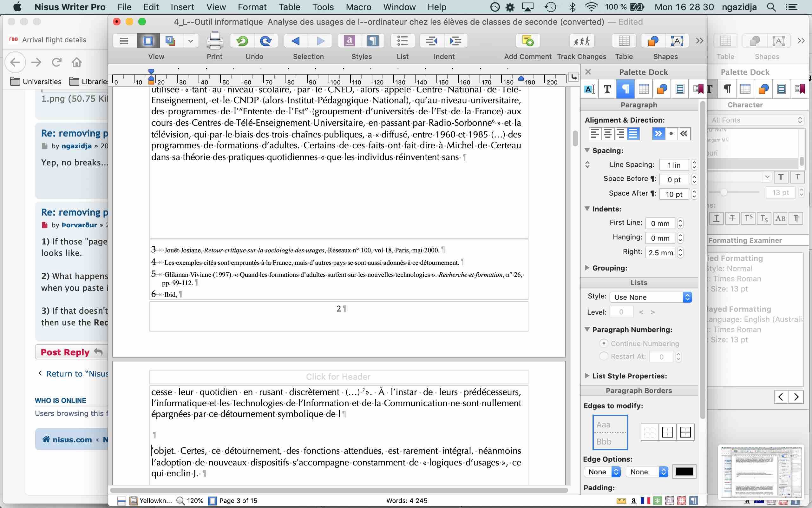Click the Track Changes icon
This screenshot has height=508, width=812.
[x=581, y=41]
